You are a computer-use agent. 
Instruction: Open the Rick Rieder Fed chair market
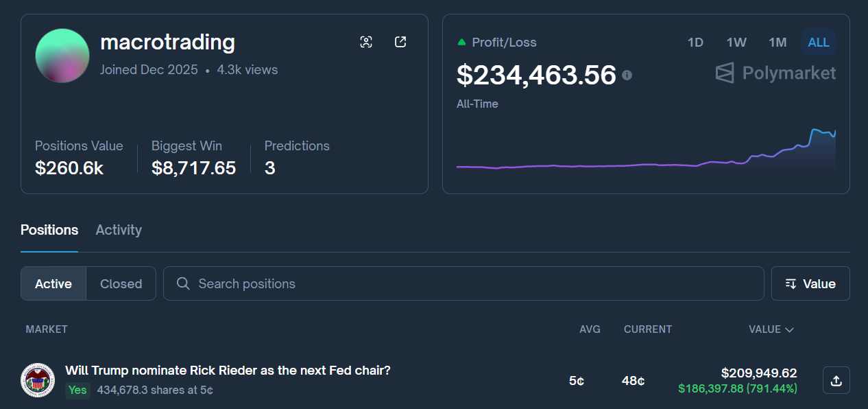pyautogui.click(x=228, y=371)
